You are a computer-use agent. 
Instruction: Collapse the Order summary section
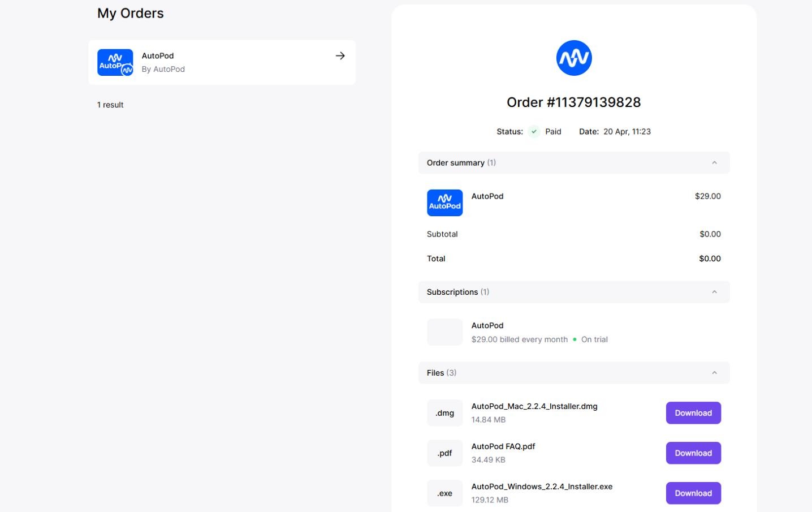coord(714,163)
